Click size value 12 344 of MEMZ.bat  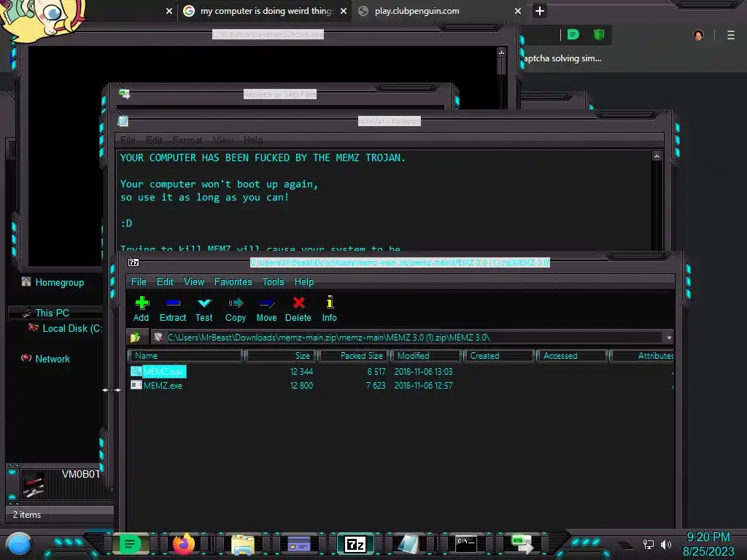point(301,371)
